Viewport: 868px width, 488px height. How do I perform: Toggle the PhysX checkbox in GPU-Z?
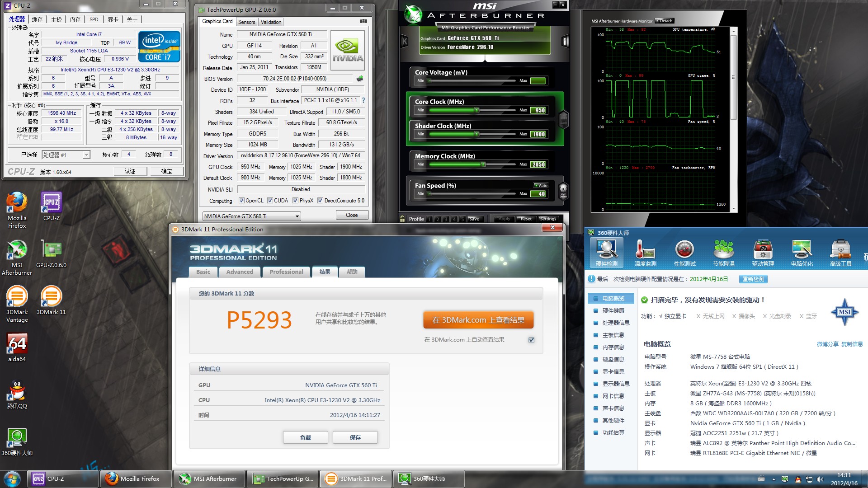click(295, 201)
